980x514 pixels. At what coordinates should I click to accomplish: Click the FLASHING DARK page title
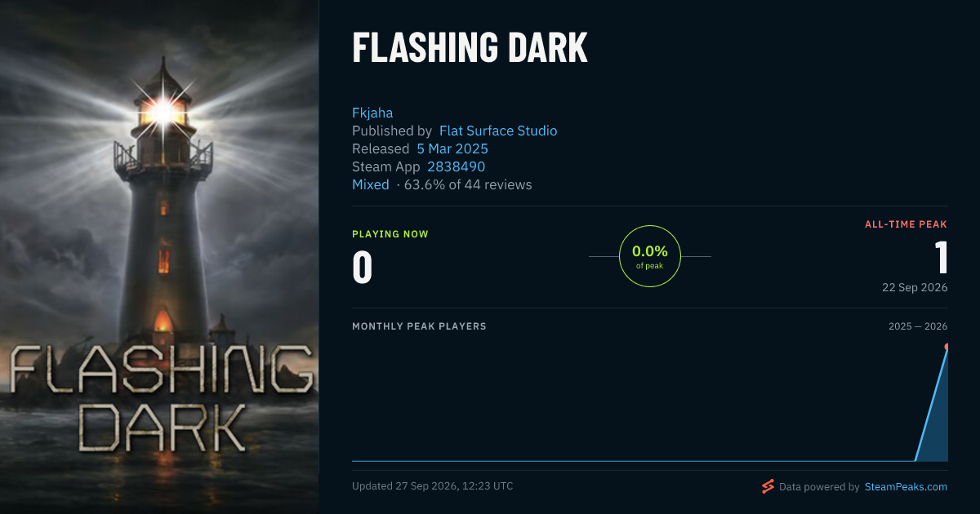pyautogui.click(x=470, y=48)
